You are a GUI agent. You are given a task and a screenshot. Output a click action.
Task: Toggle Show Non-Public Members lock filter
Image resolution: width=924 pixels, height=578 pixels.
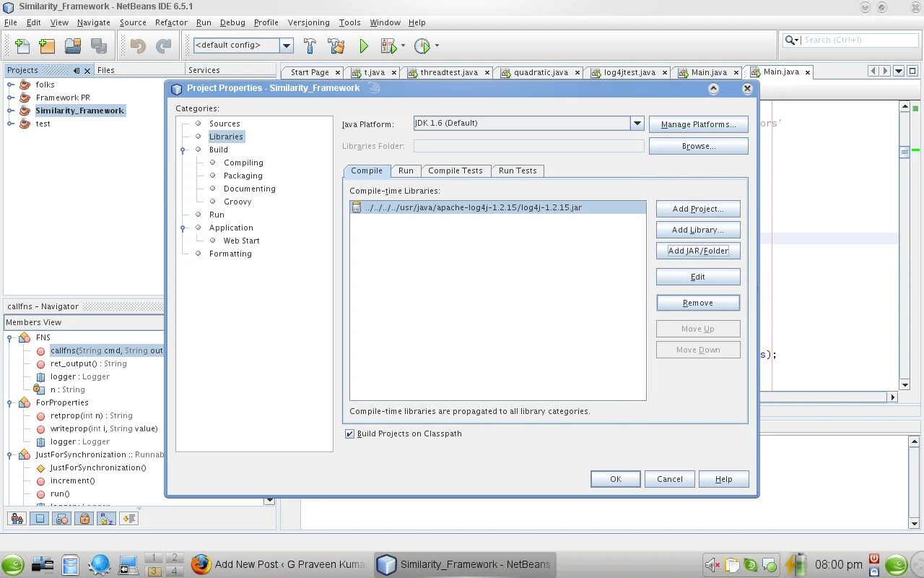point(84,519)
